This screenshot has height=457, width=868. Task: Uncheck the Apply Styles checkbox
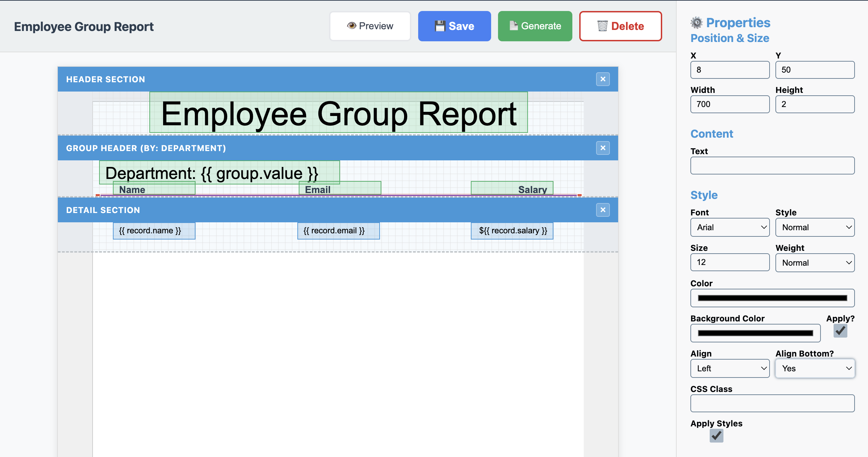click(x=717, y=436)
